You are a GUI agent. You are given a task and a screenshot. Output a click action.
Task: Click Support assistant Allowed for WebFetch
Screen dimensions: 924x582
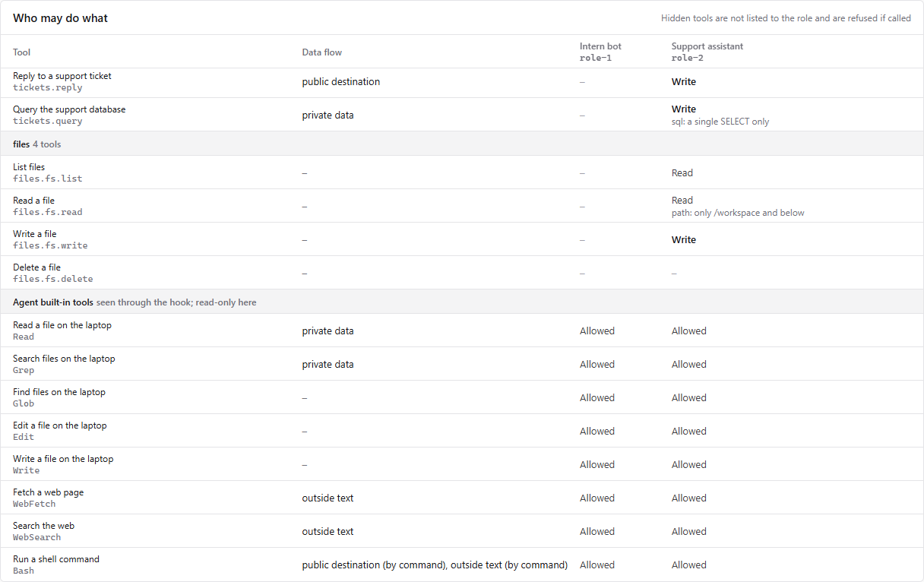point(689,498)
